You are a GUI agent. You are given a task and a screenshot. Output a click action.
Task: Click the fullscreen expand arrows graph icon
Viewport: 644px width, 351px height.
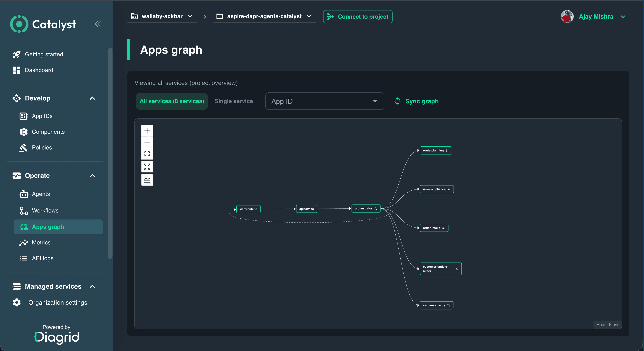(147, 167)
